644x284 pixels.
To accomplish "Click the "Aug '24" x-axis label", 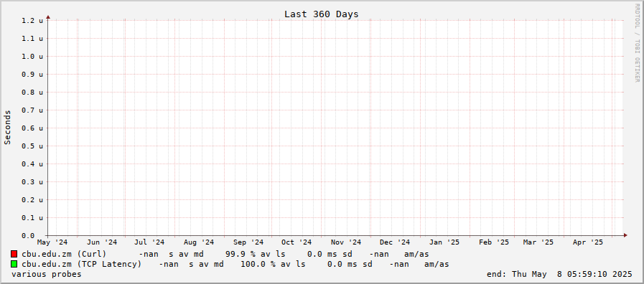I will click(199, 242).
